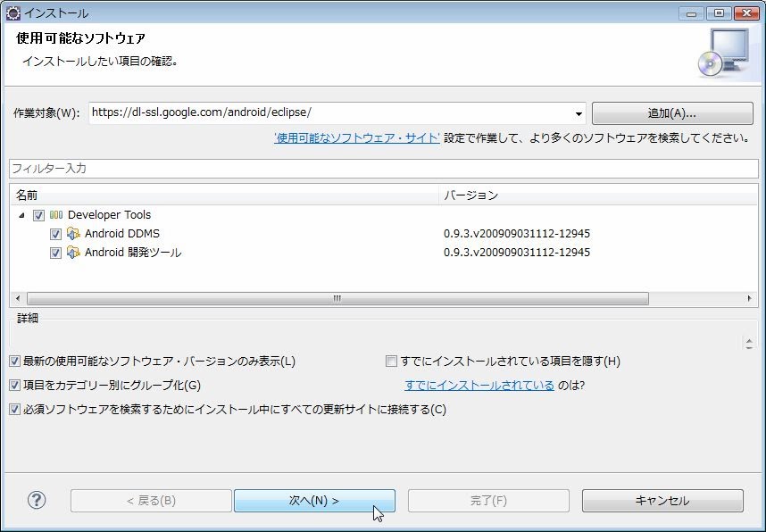
Task: Click the キャンセル button
Action: [662, 501]
